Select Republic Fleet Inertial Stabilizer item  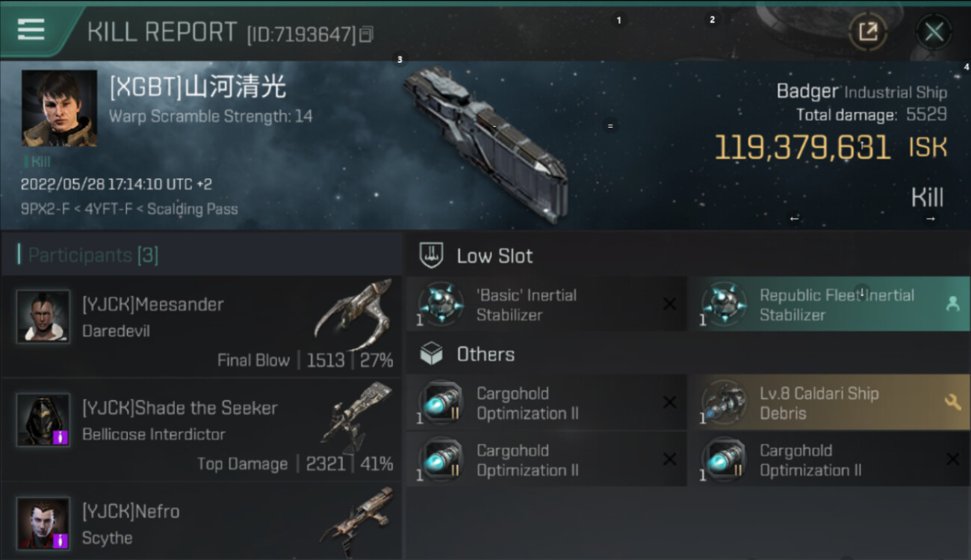(x=829, y=304)
